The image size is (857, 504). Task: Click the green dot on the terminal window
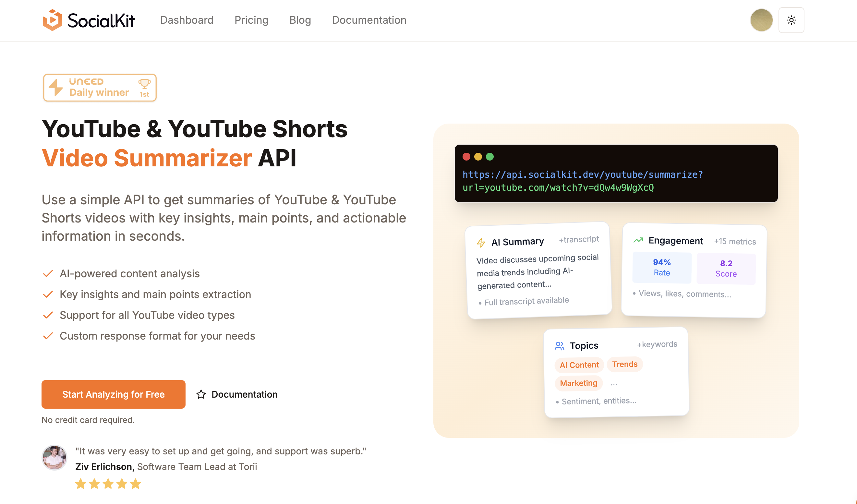click(x=490, y=157)
